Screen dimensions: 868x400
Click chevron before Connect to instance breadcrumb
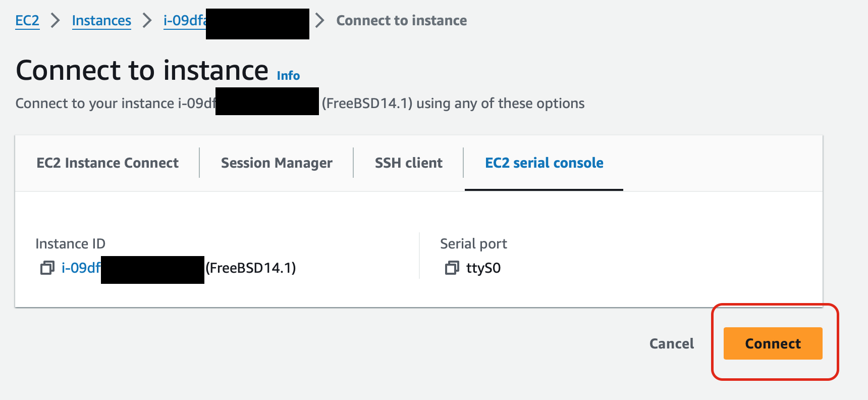pyautogui.click(x=319, y=21)
